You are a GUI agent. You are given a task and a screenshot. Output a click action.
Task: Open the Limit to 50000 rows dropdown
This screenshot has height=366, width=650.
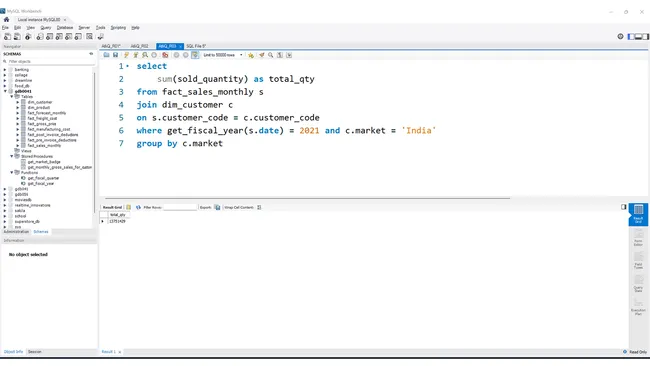click(223, 55)
